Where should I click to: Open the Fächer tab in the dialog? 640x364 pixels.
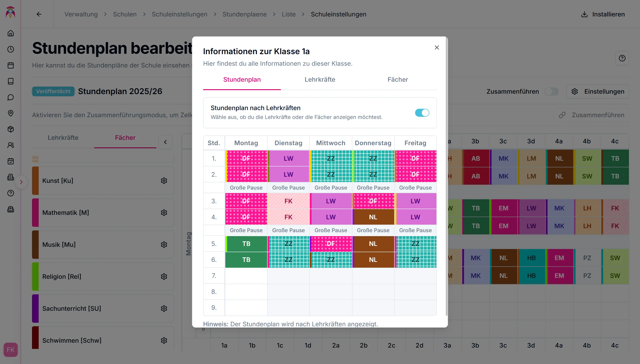click(398, 79)
